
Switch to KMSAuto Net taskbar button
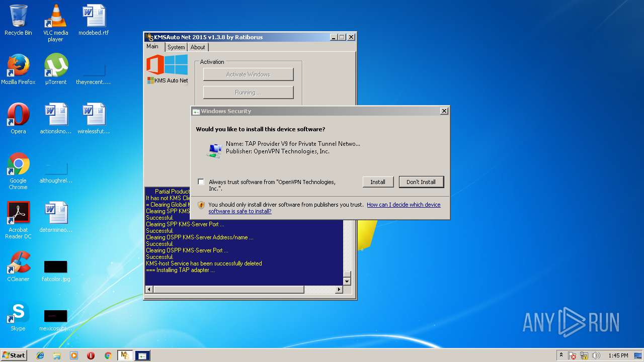pyautogui.click(x=125, y=355)
